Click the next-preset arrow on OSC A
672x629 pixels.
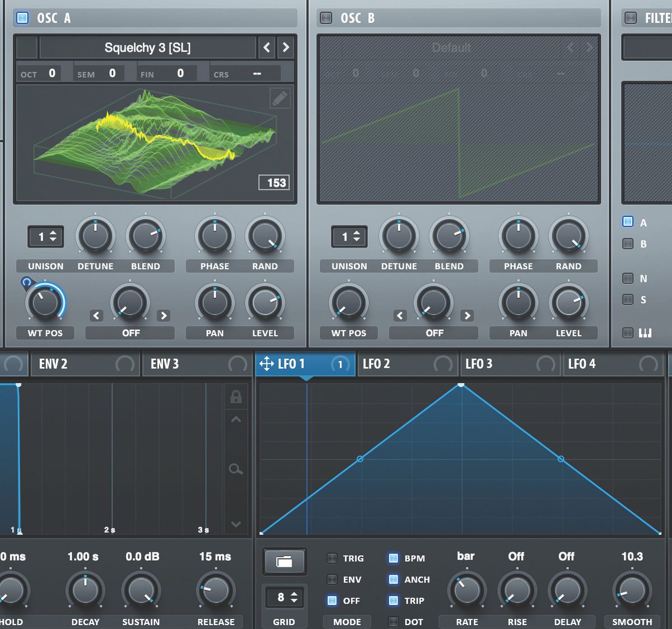(x=286, y=48)
